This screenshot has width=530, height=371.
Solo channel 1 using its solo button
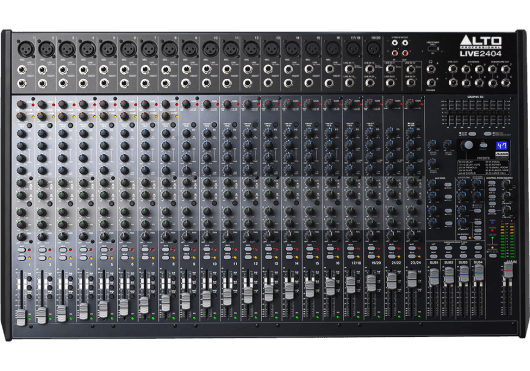tap(22, 258)
